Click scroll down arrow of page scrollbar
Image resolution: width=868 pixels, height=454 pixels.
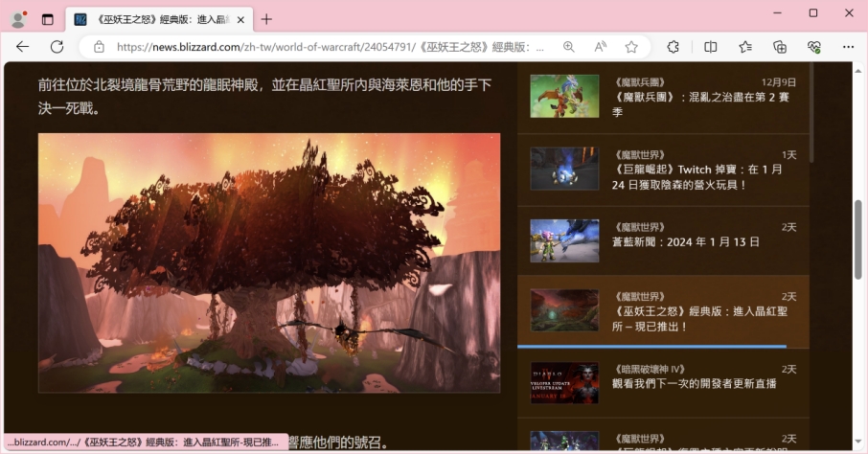858,442
